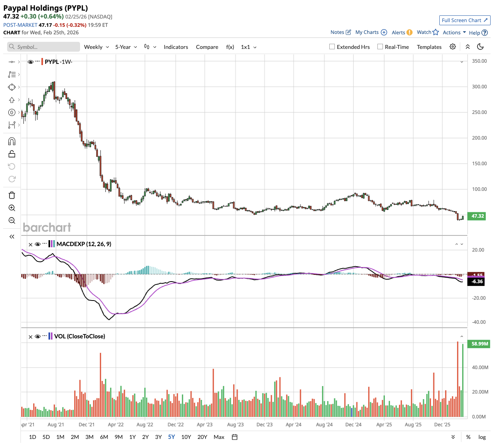The width and height of the screenshot is (504, 448).
Task: Zoom in on the chart
Action: 12,208
